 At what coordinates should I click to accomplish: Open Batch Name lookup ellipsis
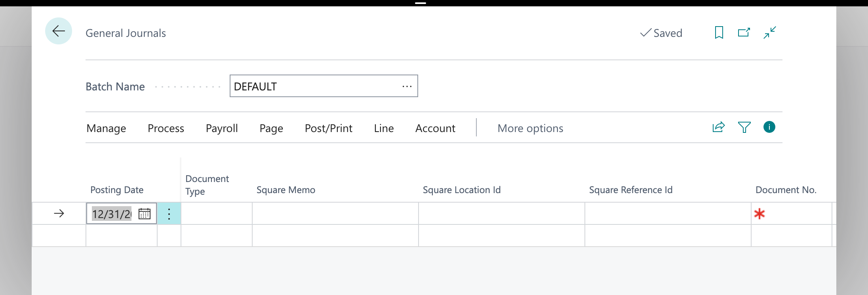(407, 86)
